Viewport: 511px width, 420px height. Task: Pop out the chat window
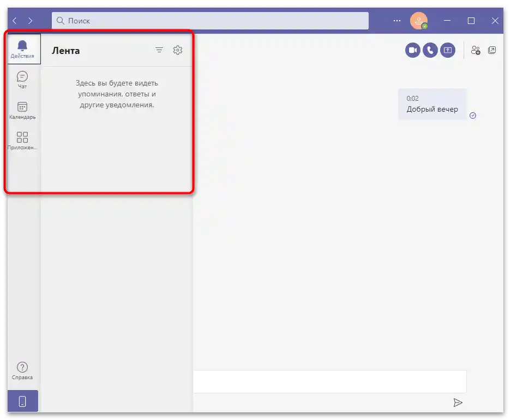(492, 50)
